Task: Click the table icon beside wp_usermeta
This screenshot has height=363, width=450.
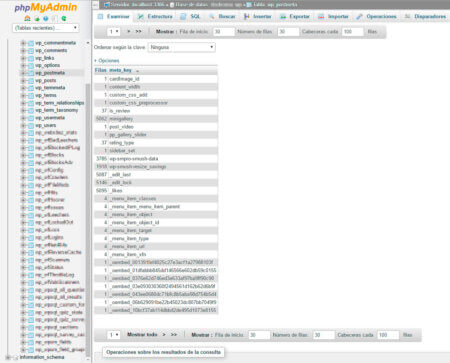Action: 31,118
